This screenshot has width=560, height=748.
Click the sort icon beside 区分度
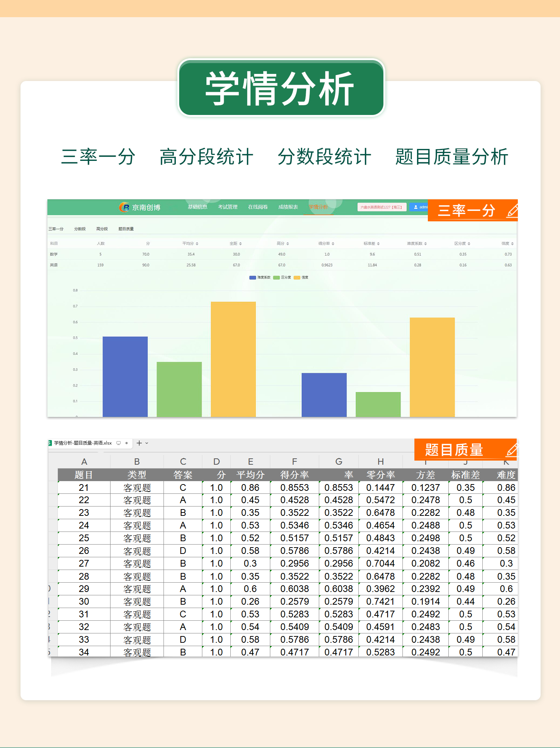click(x=469, y=244)
